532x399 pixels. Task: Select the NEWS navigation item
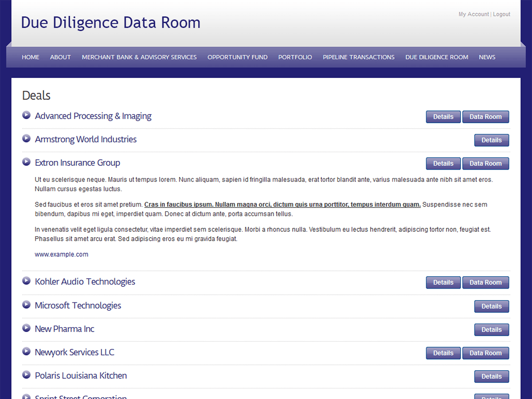(487, 57)
